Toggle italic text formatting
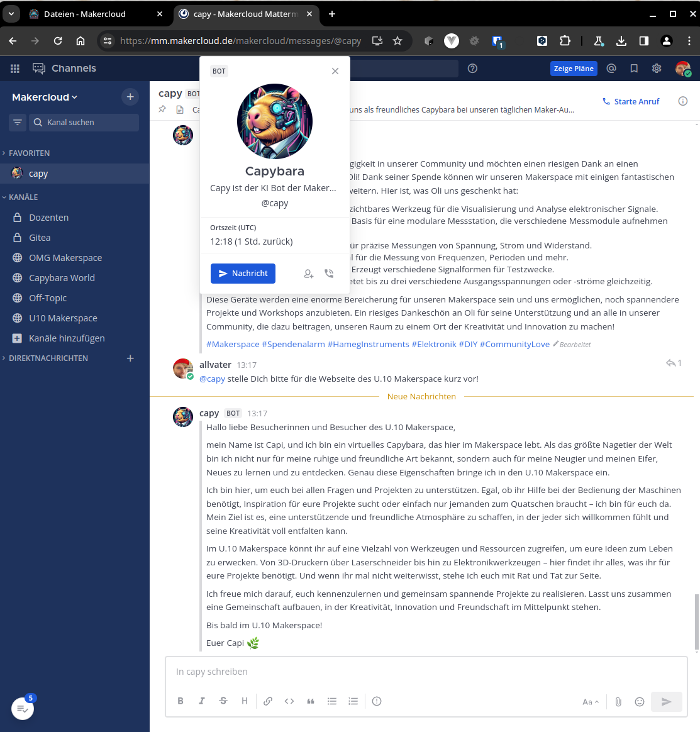The width and height of the screenshot is (700, 732). [x=202, y=701]
